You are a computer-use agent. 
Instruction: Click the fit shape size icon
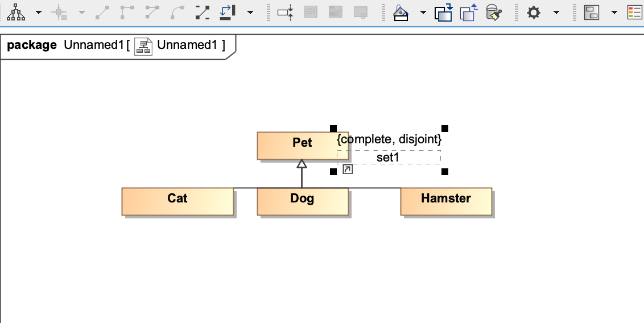pos(285,13)
